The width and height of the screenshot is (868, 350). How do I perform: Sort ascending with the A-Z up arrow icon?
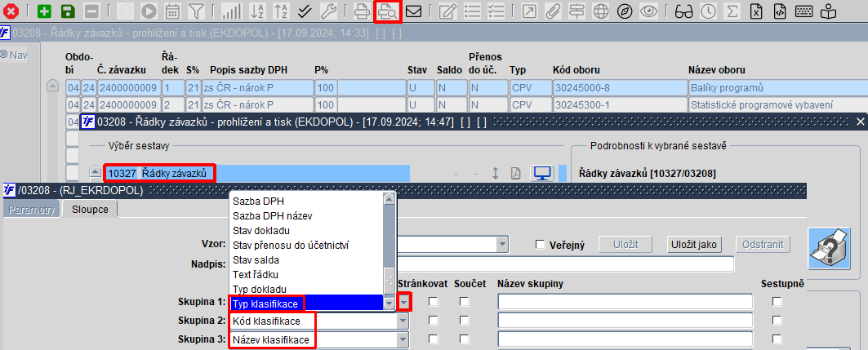click(281, 11)
